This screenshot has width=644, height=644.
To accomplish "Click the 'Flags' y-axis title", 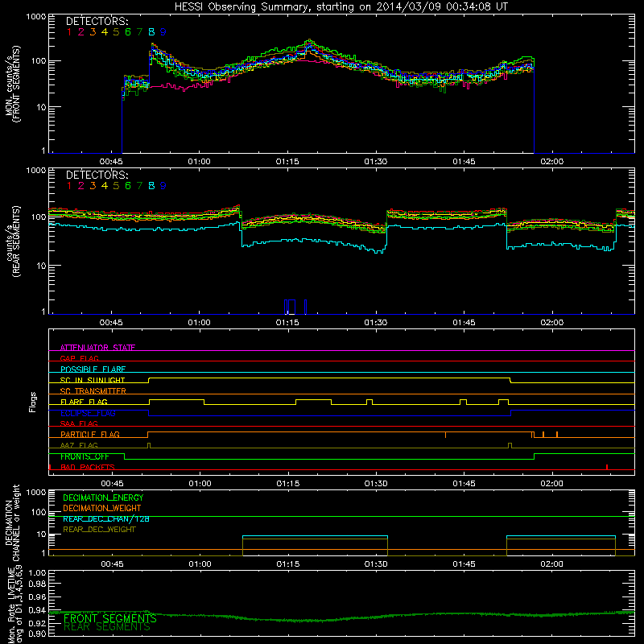I will [32, 402].
